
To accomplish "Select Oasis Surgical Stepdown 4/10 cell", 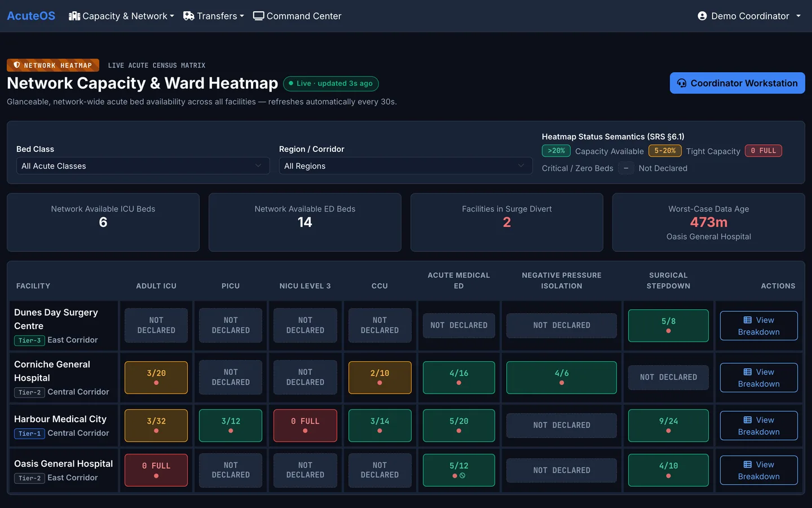I will point(668,470).
